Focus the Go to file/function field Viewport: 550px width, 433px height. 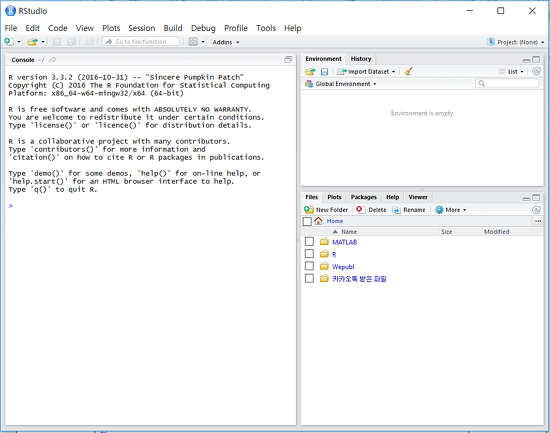point(140,41)
